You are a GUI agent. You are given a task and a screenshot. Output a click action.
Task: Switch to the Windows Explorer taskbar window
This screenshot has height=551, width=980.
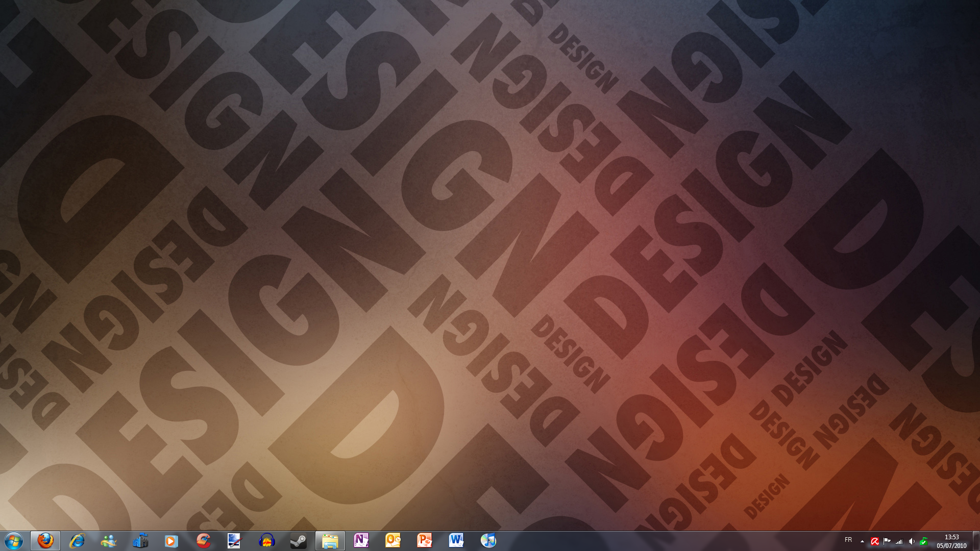pyautogui.click(x=330, y=541)
